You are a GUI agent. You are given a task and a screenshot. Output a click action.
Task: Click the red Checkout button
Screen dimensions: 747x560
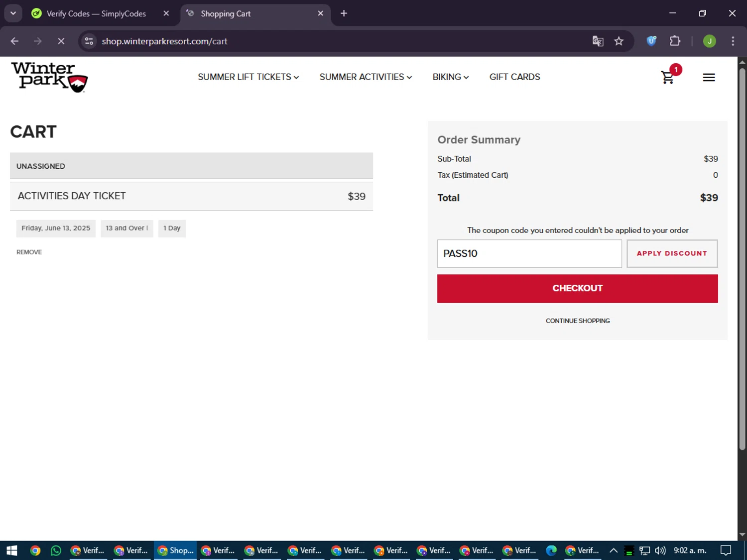click(x=577, y=288)
